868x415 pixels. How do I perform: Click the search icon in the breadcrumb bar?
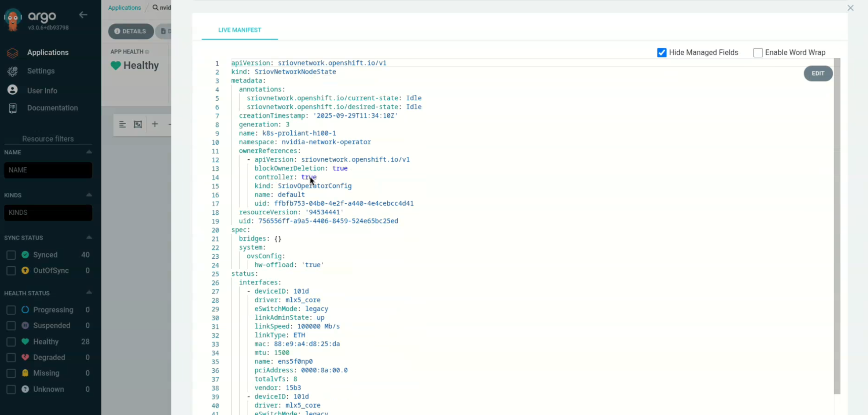click(x=155, y=7)
